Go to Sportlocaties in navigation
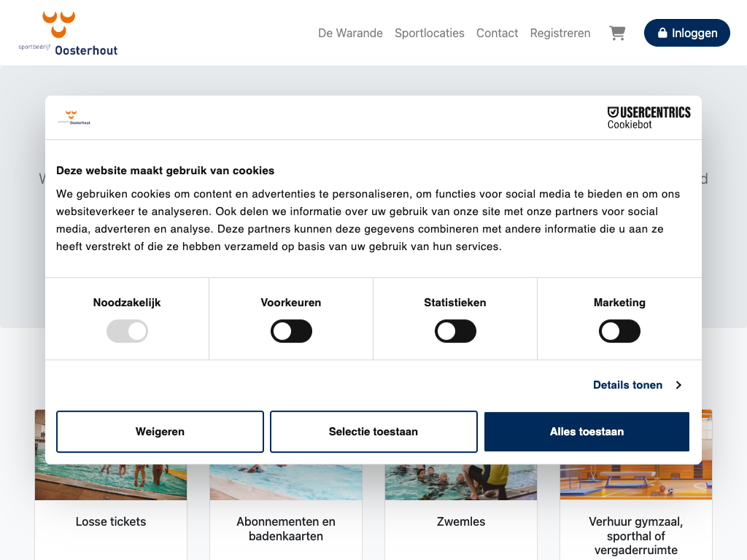The width and height of the screenshot is (747, 560). (x=429, y=33)
